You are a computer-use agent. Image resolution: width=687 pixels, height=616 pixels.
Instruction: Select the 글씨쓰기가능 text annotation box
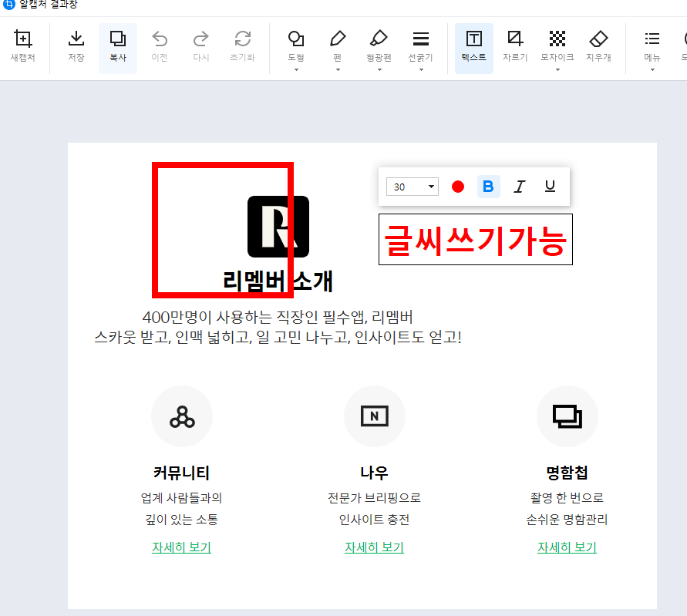tap(475, 239)
